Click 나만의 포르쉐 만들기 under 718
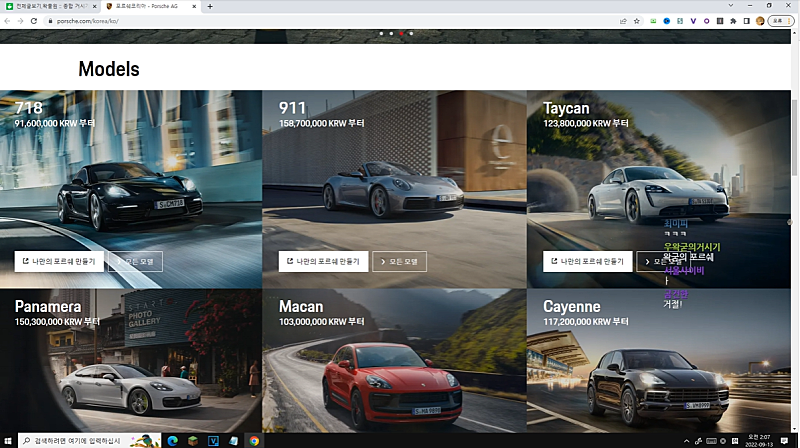This screenshot has height=448, width=800. [x=57, y=261]
